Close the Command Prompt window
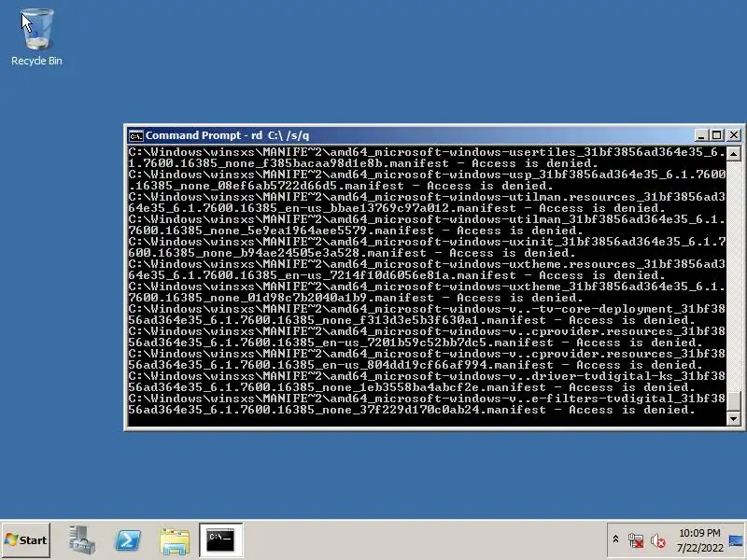The image size is (747, 560). click(x=734, y=135)
